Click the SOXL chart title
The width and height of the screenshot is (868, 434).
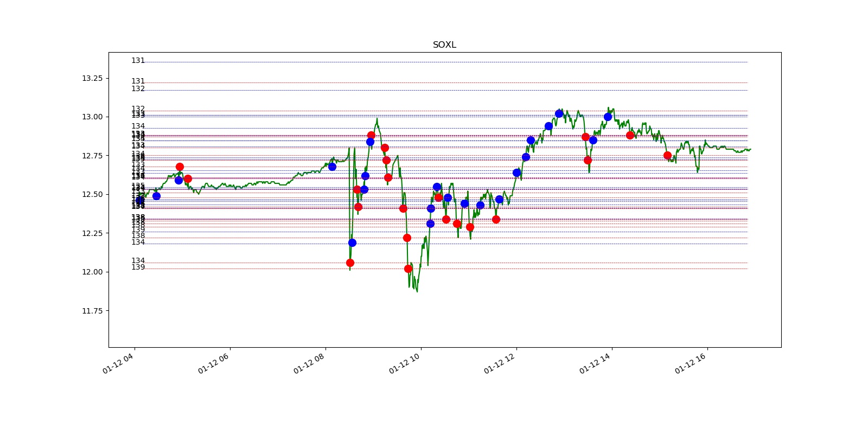(444, 45)
